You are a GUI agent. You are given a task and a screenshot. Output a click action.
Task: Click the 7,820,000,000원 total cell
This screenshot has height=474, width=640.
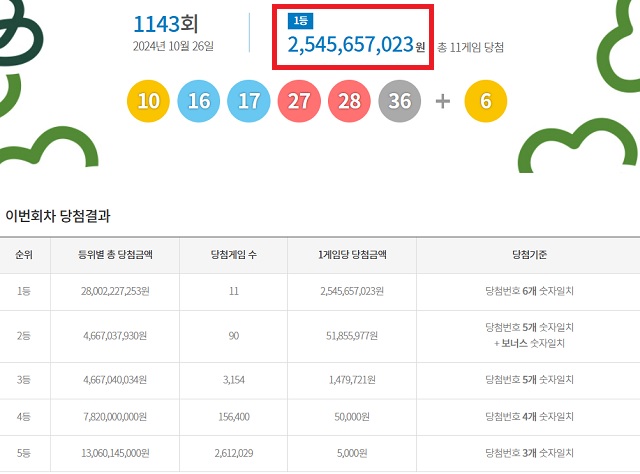(x=115, y=416)
